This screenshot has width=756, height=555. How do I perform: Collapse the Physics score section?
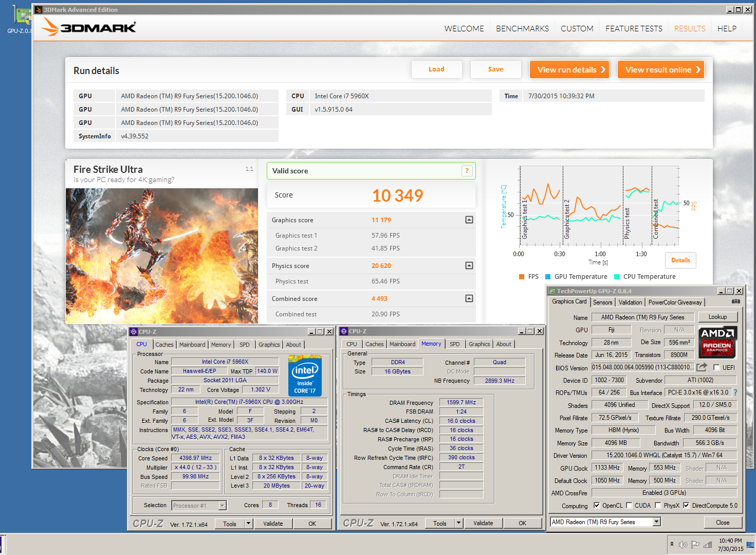click(469, 265)
